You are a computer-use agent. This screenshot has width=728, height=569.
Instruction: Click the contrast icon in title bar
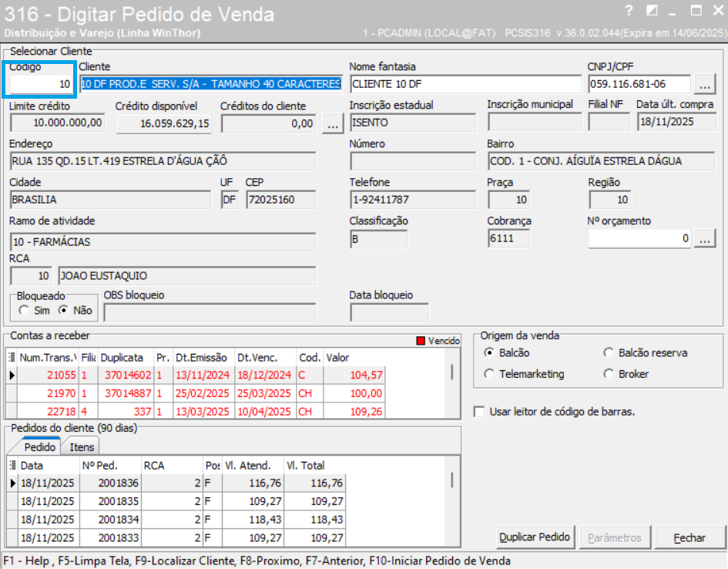point(652,11)
